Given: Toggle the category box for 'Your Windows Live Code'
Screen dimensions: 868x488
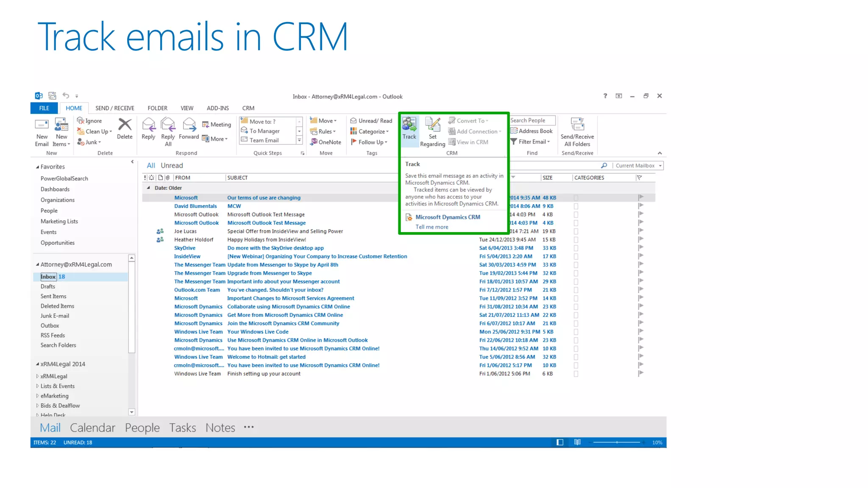Looking at the screenshot, I should coord(576,332).
